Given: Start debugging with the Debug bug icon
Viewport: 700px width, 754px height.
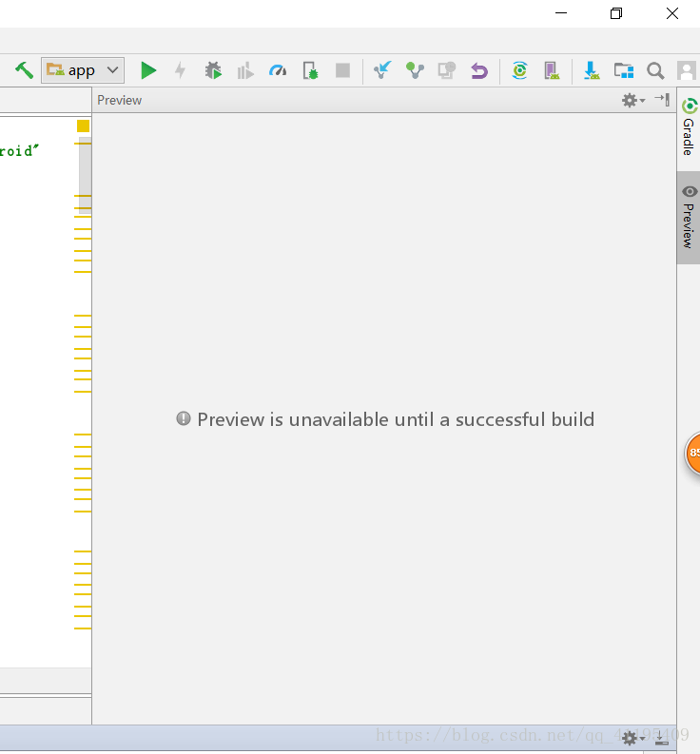Looking at the screenshot, I should click(213, 70).
